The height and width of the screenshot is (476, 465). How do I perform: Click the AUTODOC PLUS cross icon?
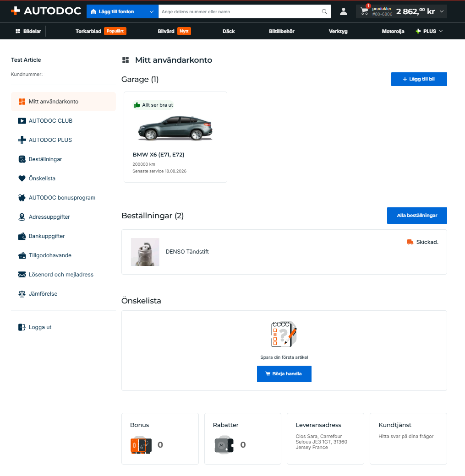(x=22, y=140)
